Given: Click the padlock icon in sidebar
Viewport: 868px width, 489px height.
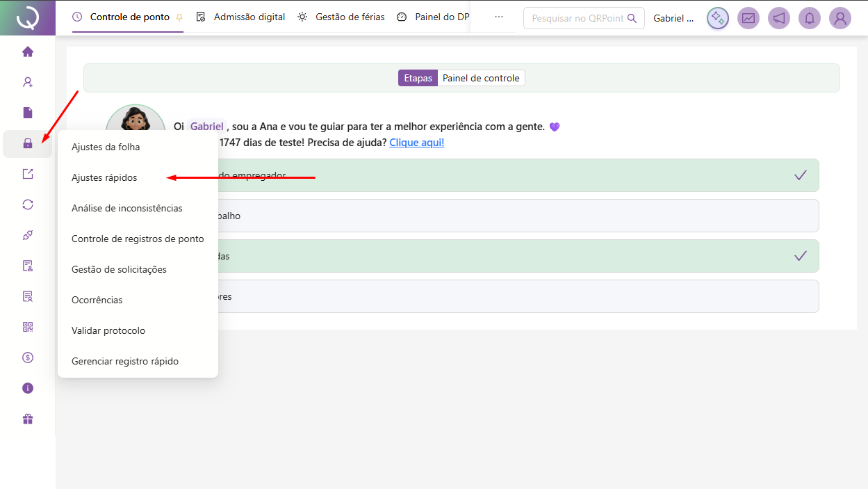Looking at the screenshot, I should click(28, 143).
